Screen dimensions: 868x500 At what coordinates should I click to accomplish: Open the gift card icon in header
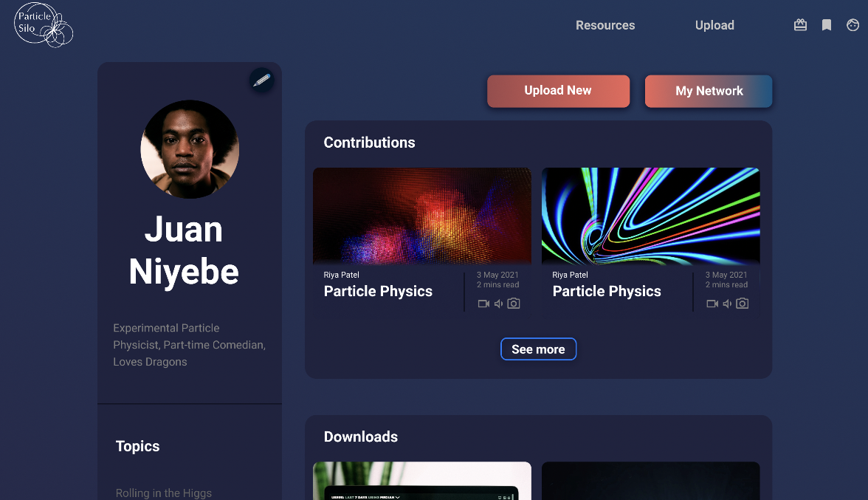(x=800, y=25)
